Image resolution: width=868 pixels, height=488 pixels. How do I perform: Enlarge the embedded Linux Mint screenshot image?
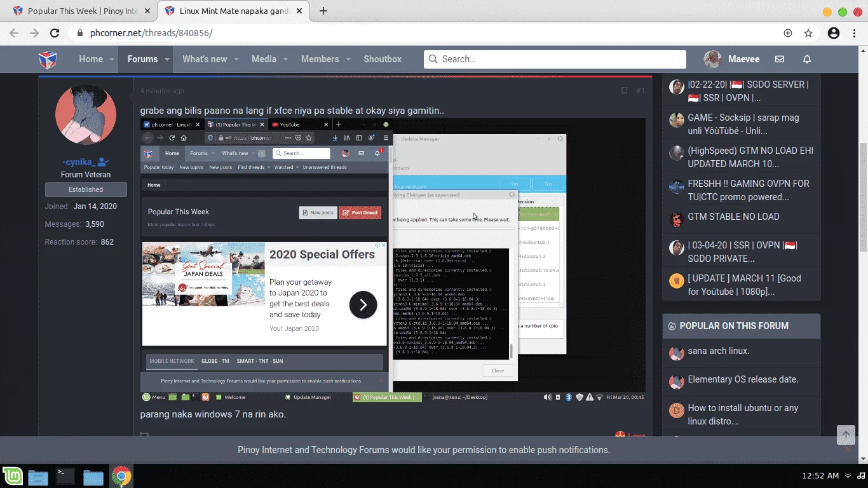[x=393, y=261]
